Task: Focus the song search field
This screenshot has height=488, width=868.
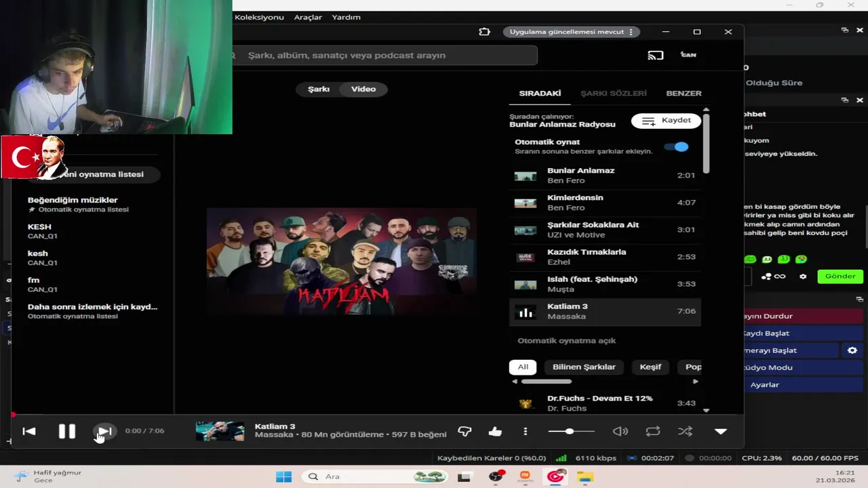Action: click(x=384, y=55)
